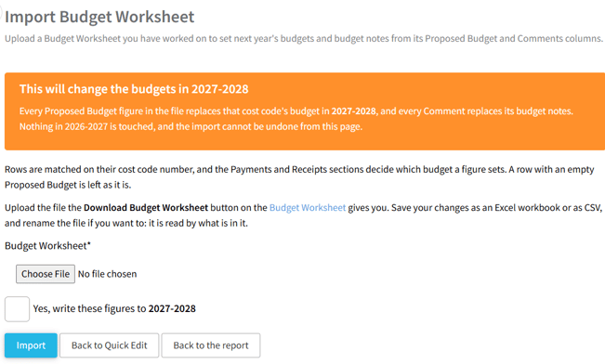Click the 'Rows are matched' paragraph

point(299,177)
